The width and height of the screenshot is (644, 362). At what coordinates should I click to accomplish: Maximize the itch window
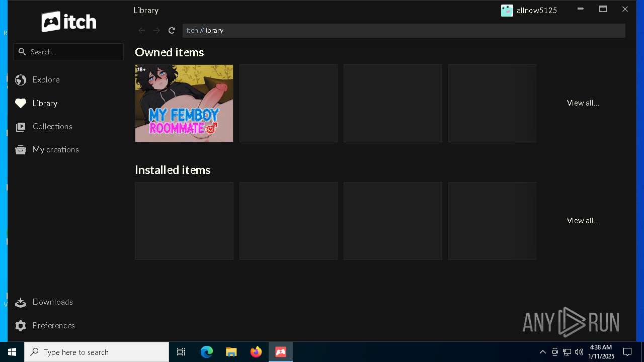pyautogui.click(x=603, y=9)
